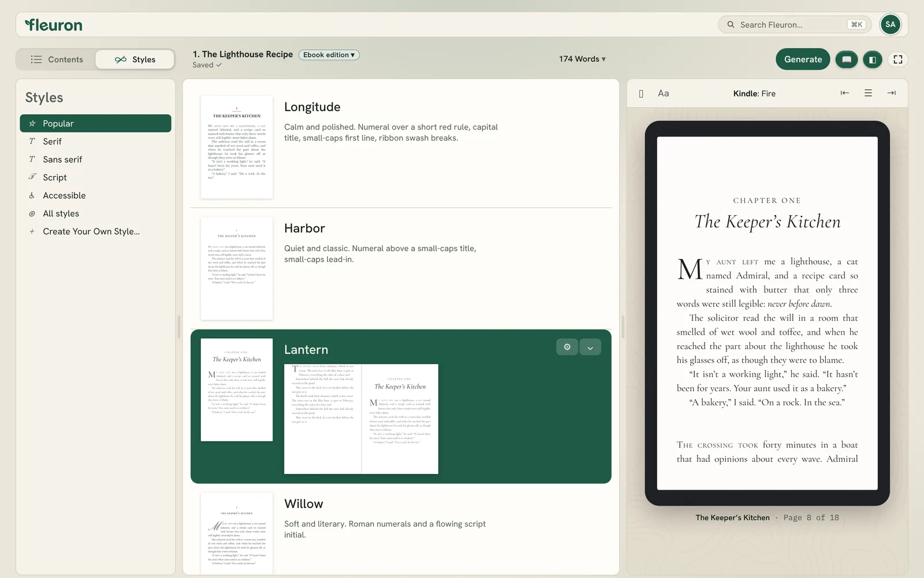
Task: Click the Lantern single-page thumbnail
Action: (x=237, y=390)
